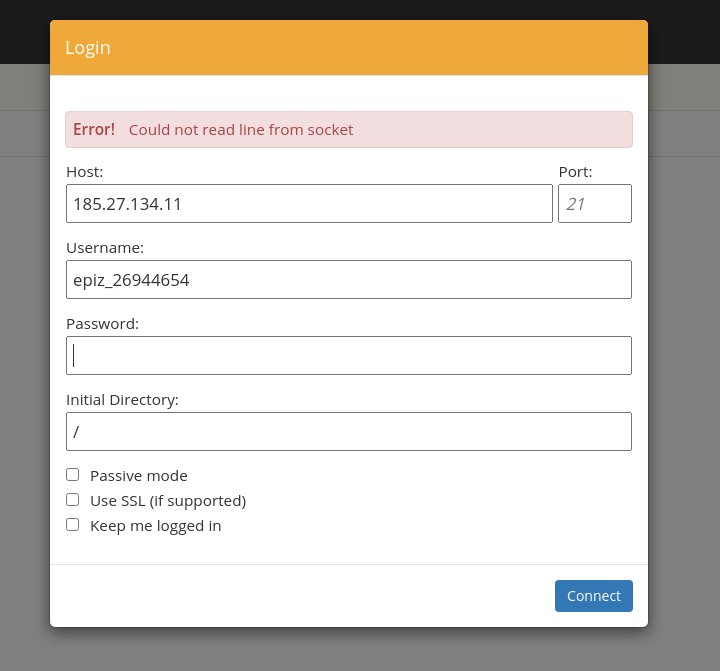Click the 'Host:' field label

pyautogui.click(x=85, y=172)
